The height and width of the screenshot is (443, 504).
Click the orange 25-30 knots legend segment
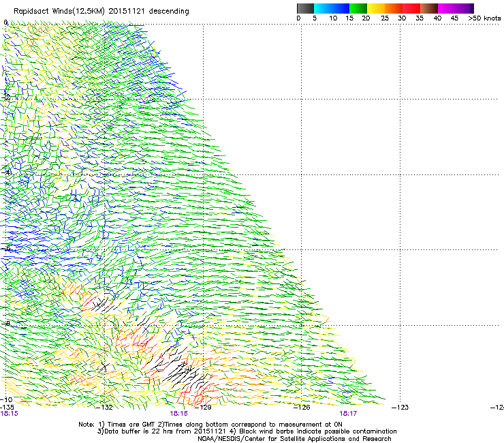(394, 8)
